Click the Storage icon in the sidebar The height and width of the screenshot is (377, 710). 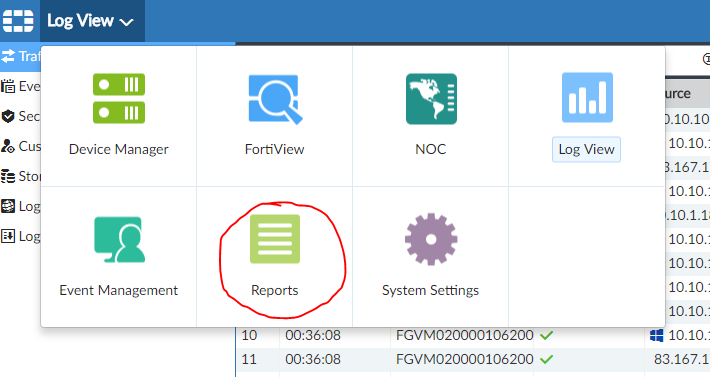click(8, 176)
